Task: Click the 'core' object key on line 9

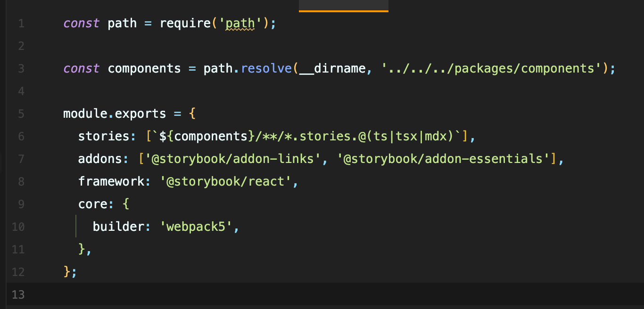Action: pos(90,204)
